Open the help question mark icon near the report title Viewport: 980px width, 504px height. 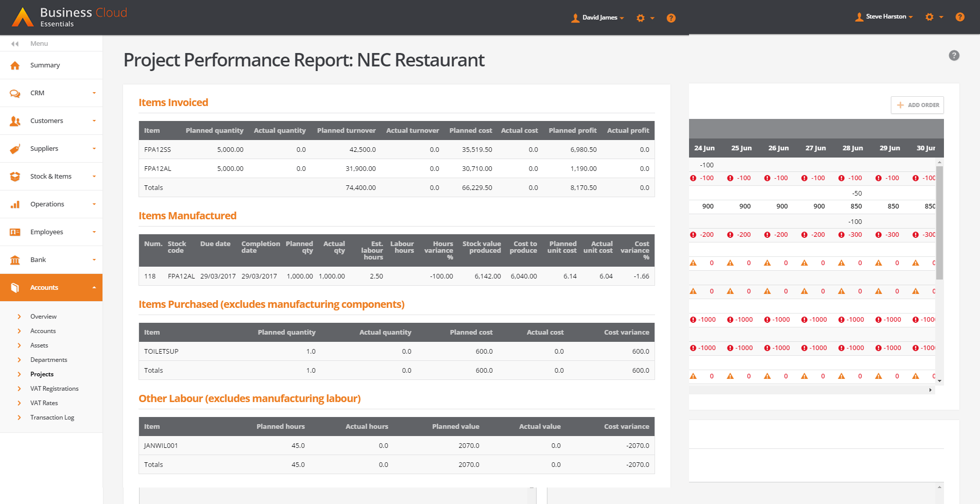coord(953,55)
